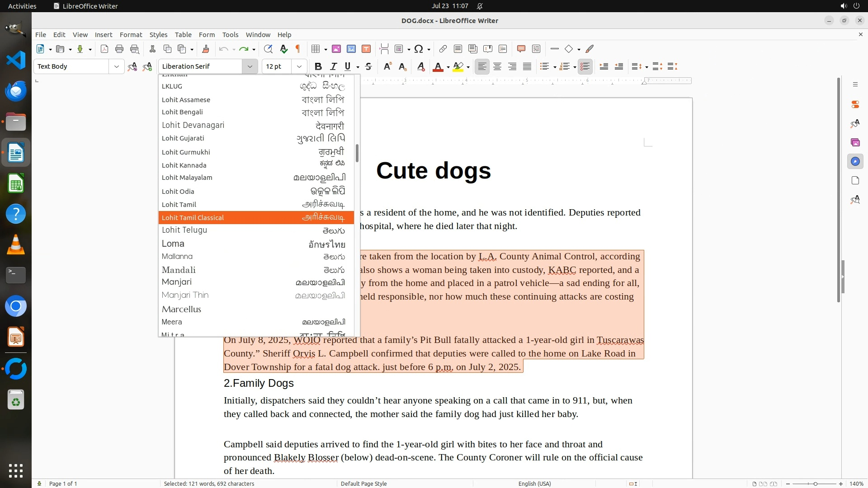Click the Strikethrough formatting icon
This screenshot has height=488, width=868.
[368, 67]
